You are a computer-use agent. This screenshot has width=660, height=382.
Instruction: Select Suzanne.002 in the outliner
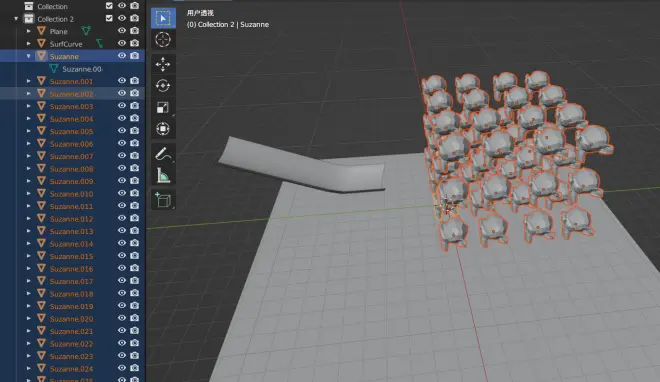[71, 94]
